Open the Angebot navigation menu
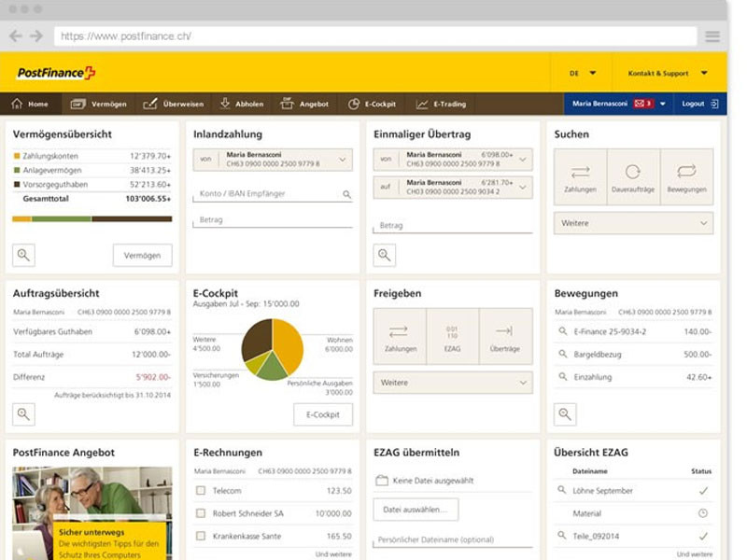The image size is (747, 560). click(304, 104)
